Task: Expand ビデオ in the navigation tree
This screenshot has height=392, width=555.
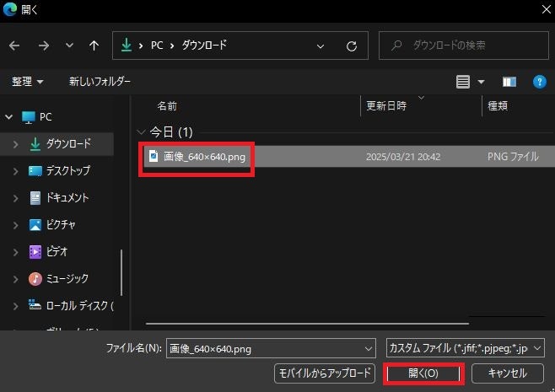Action: tap(15, 252)
